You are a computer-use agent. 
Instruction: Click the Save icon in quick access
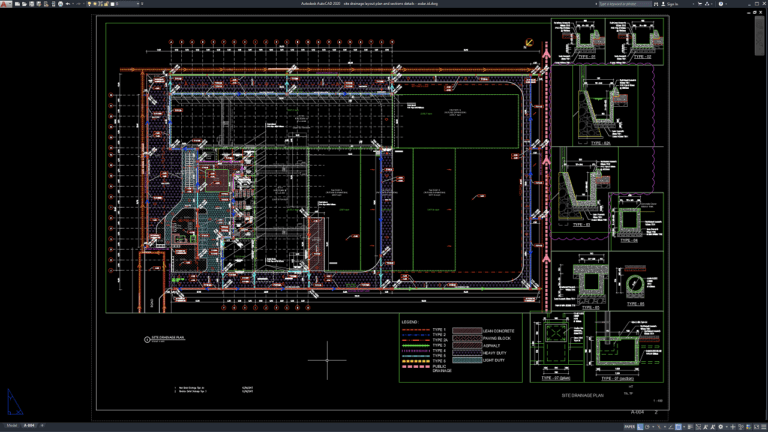tap(31, 4)
